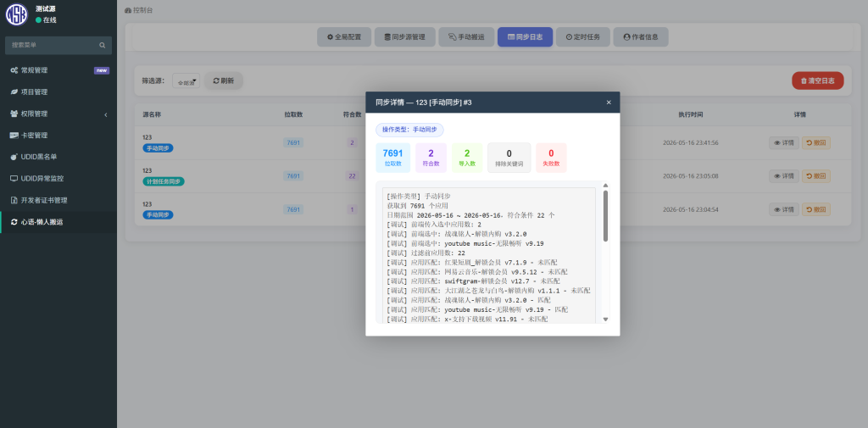Screen dimensions: 868x428
Task: Click timestamp 2026-05-16 23:41:56
Action: [690, 143]
